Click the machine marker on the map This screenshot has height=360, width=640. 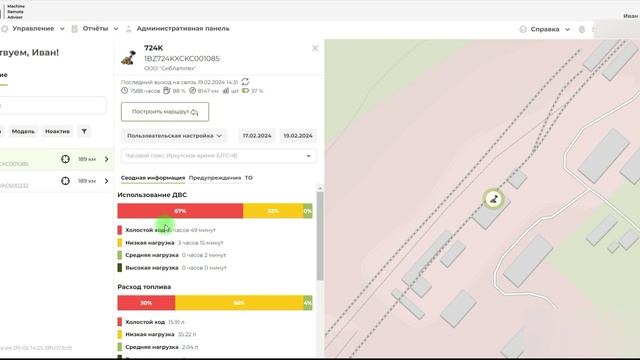(x=493, y=199)
